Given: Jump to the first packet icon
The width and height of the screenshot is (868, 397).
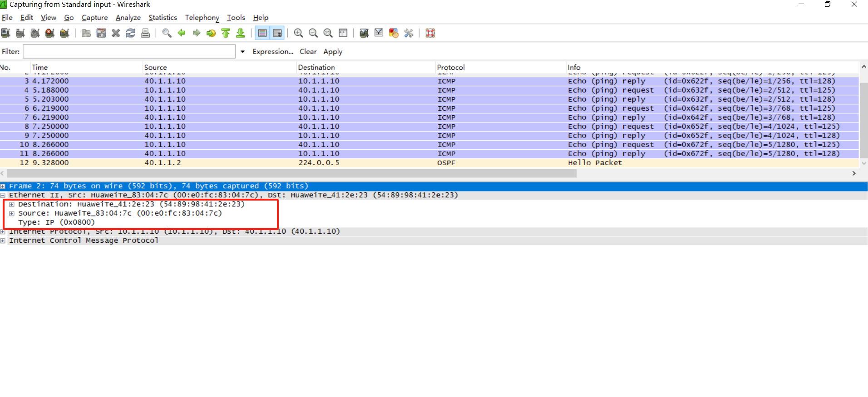Looking at the screenshot, I should click(226, 33).
